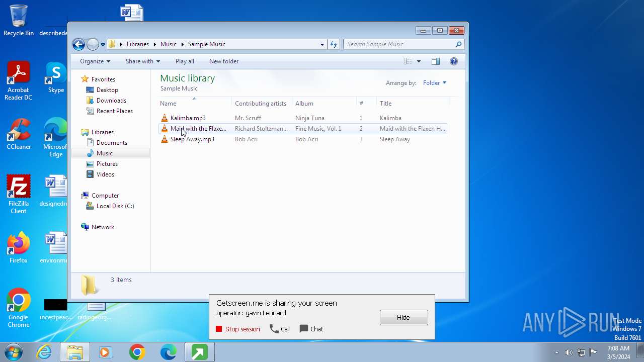This screenshot has width=644, height=362.
Task: Click Play all in the toolbar
Action: [185, 61]
